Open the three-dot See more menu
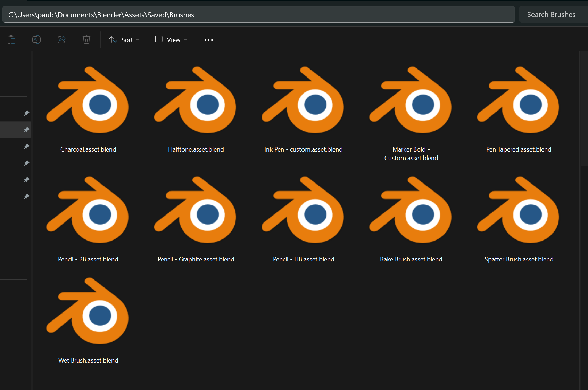The height and width of the screenshot is (390, 588). click(x=209, y=40)
